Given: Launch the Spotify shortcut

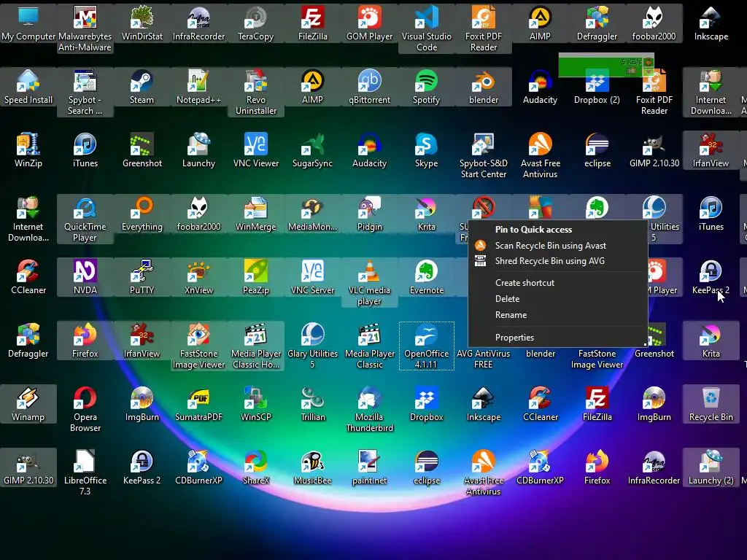Looking at the screenshot, I should tap(426, 87).
